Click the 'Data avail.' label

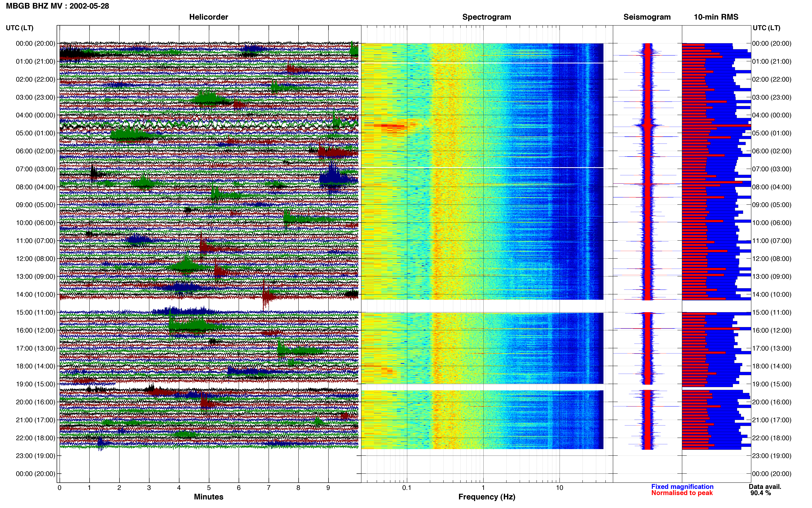[x=765, y=486]
